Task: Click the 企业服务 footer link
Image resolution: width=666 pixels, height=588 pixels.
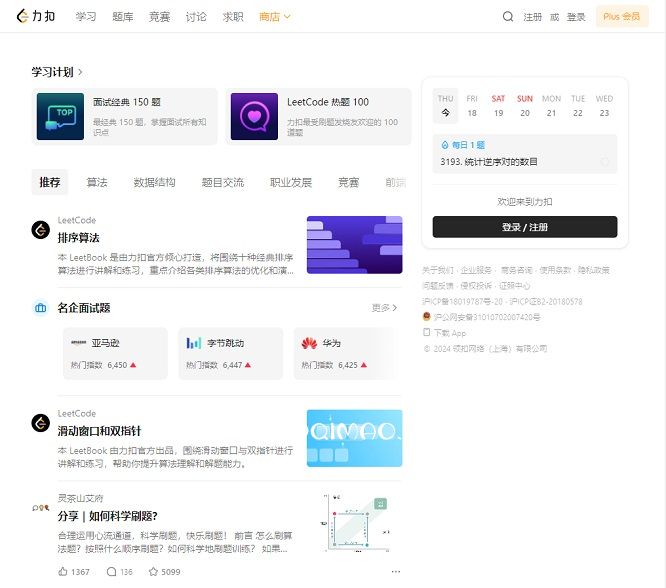Action: (x=476, y=270)
